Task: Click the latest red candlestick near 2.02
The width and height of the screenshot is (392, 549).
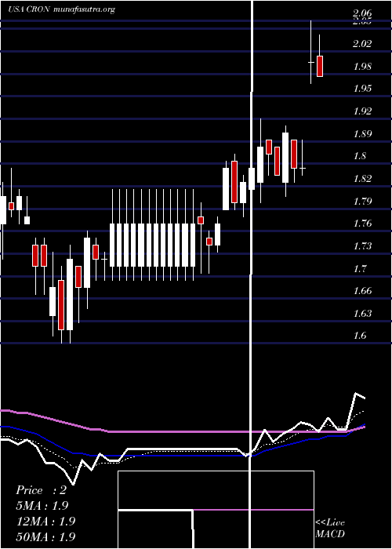Action: [x=320, y=66]
